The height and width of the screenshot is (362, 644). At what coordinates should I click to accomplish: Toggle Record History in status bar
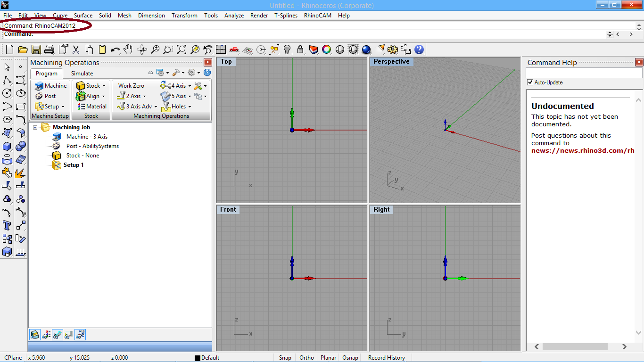coord(387,358)
